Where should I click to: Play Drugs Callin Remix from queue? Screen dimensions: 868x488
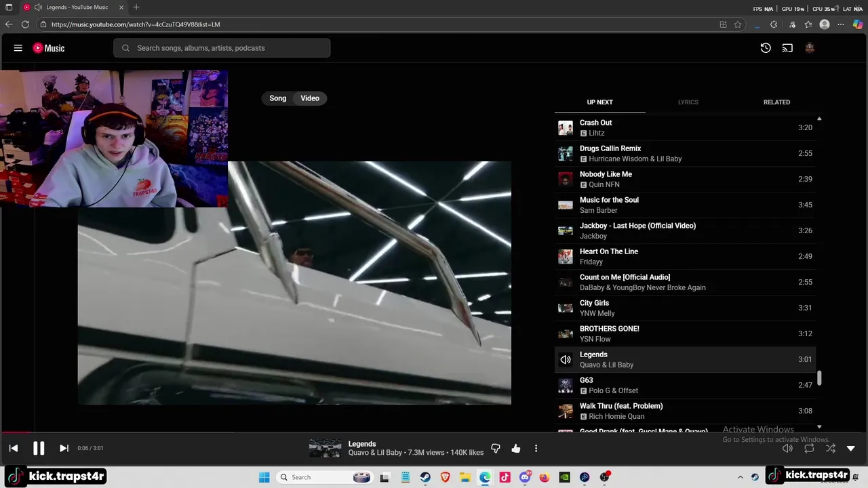(685, 153)
